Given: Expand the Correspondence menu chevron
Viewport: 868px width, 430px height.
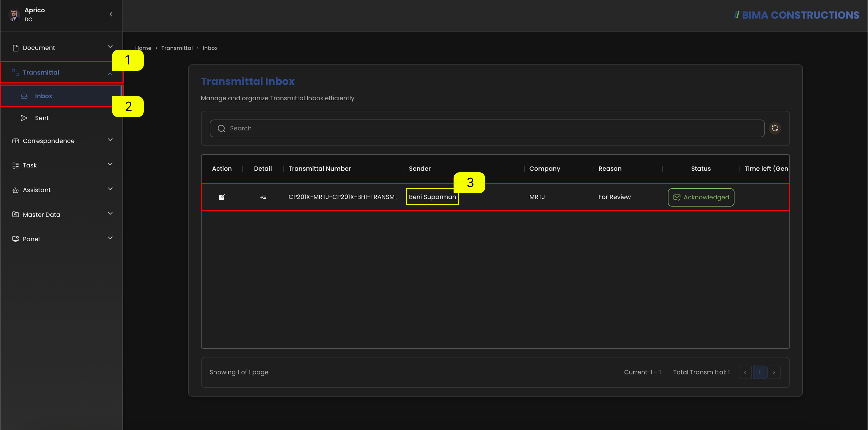Looking at the screenshot, I should (x=110, y=139).
